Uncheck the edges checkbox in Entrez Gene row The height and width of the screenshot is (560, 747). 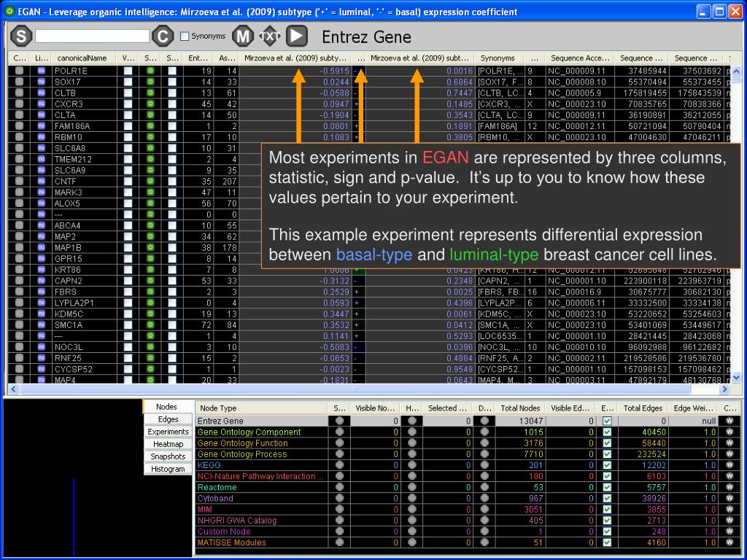[607, 421]
